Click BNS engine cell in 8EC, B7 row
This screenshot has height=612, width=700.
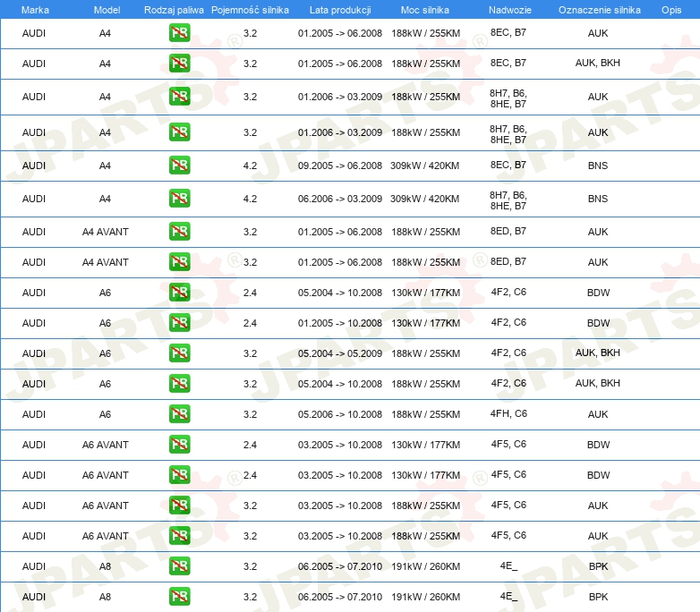coord(598,166)
